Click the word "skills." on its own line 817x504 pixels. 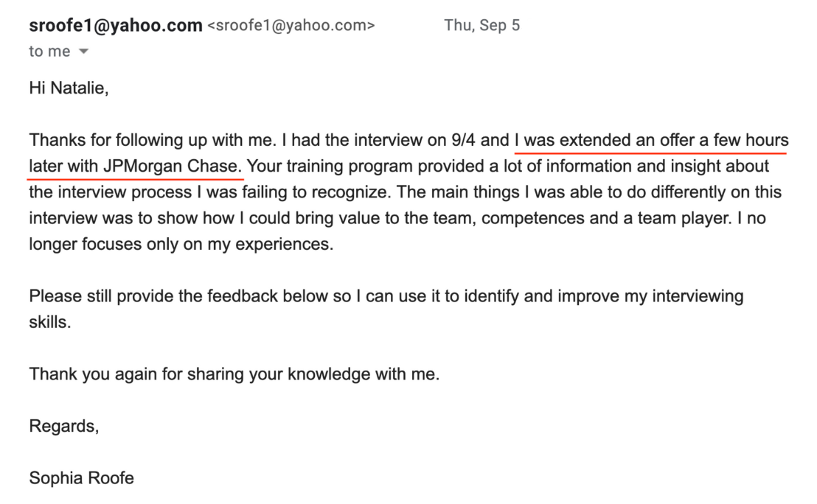click(50, 323)
